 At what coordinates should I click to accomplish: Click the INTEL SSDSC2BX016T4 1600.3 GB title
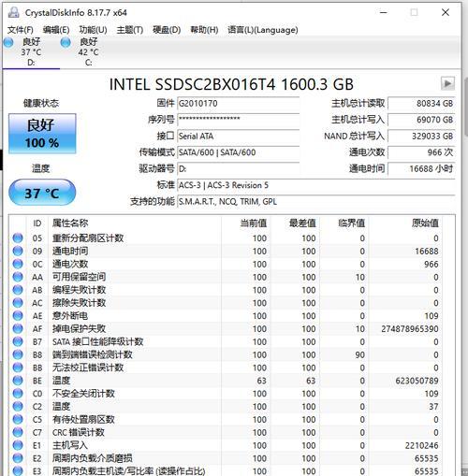click(231, 84)
